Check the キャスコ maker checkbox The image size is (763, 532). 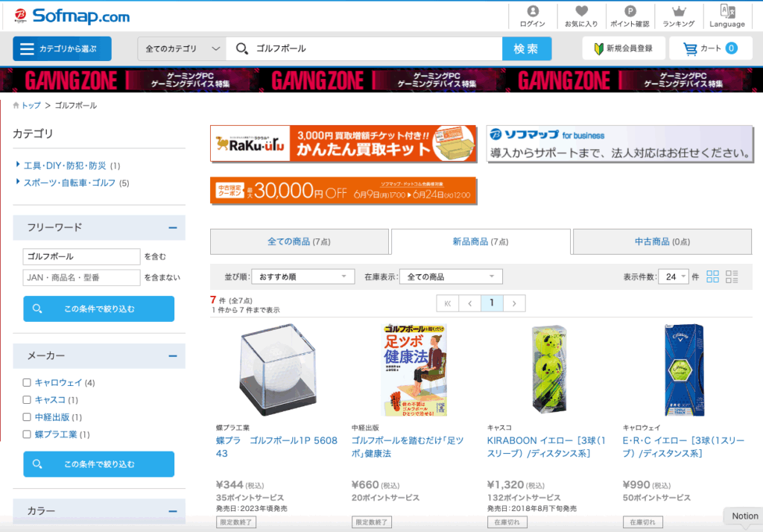[27, 399]
